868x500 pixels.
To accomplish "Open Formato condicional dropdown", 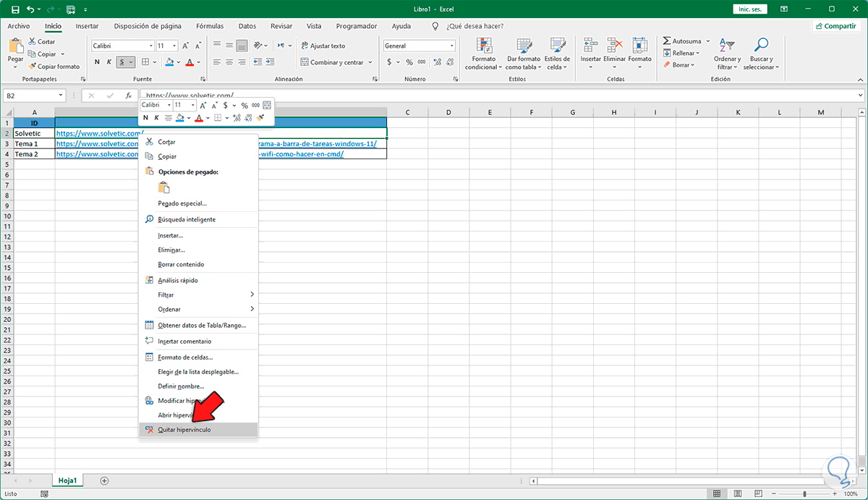I will coord(483,54).
